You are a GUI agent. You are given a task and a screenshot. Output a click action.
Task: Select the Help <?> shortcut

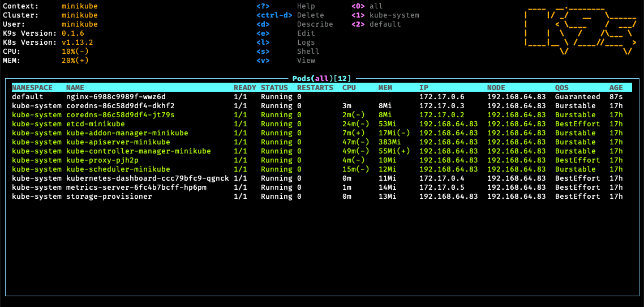tap(286, 6)
